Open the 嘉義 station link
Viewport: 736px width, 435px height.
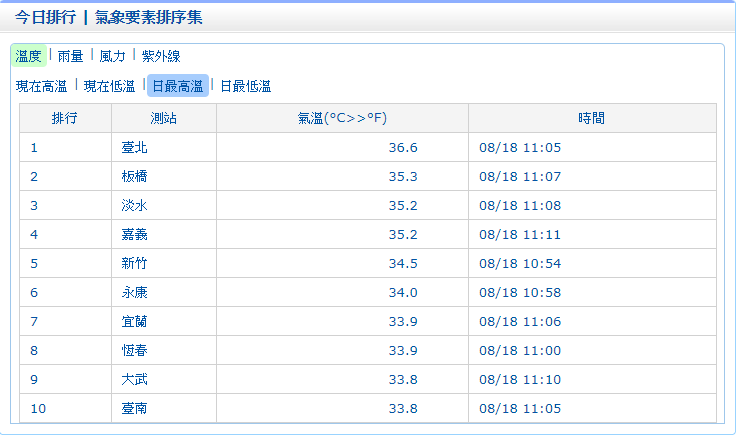[x=134, y=235]
